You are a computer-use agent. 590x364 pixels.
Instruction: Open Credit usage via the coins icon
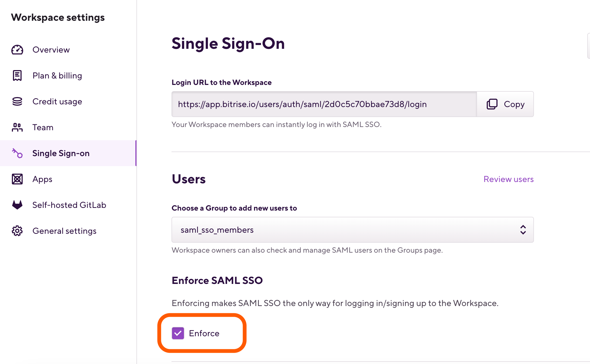(17, 101)
